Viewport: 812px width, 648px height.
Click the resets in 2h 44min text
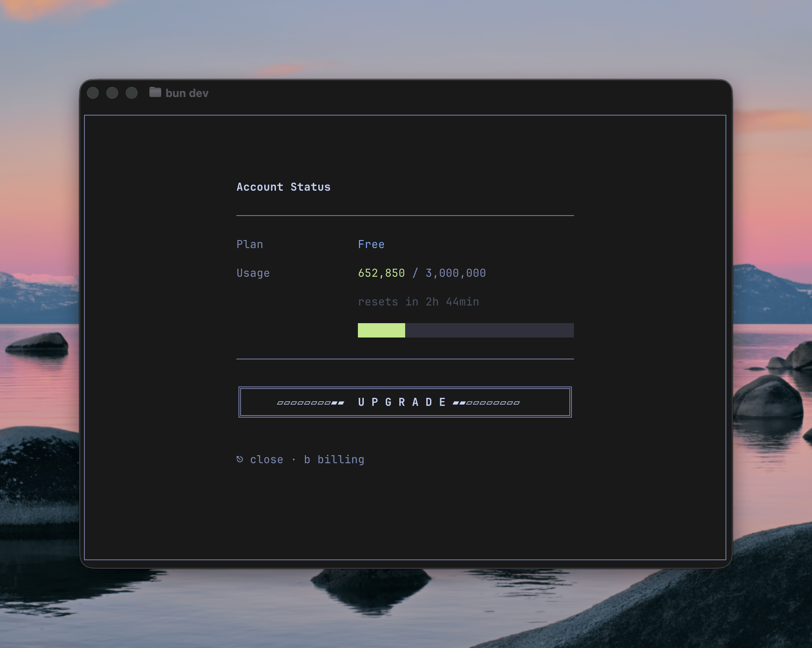pyautogui.click(x=419, y=302)
